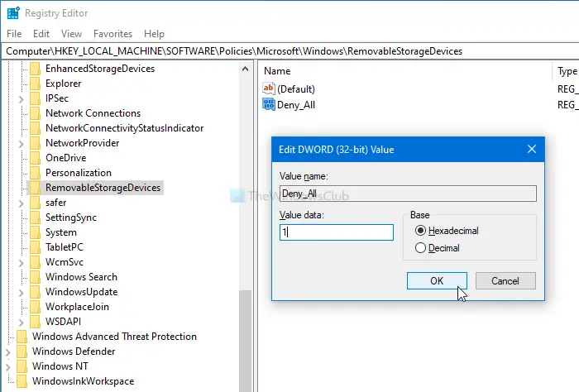The width and height of the screenshot is (579, 392).
Task: Click the Registry Editor app icon in title bar
Action: tap(13, 13)
